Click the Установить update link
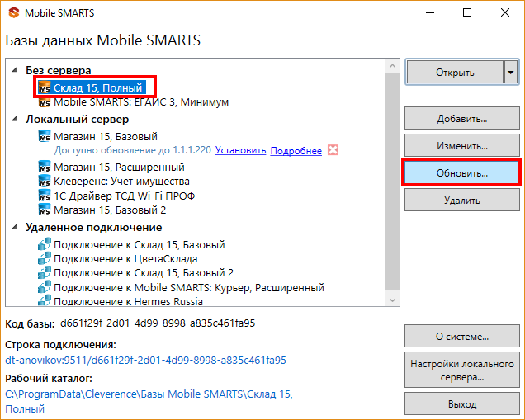Viewport: 525px width, 420px height. pyautogui.click(x=240, y=151)
